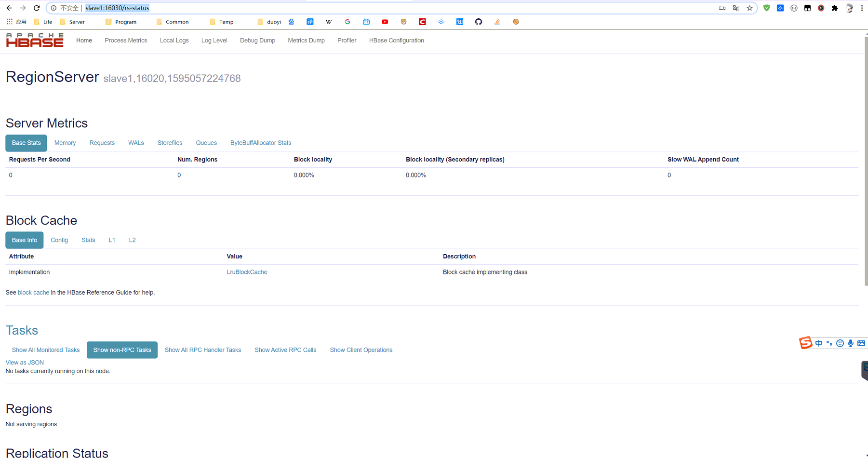This screenshot has height=458, width=868.
Task: Bookmark this page with the star icon
Action: coord(749,8)
